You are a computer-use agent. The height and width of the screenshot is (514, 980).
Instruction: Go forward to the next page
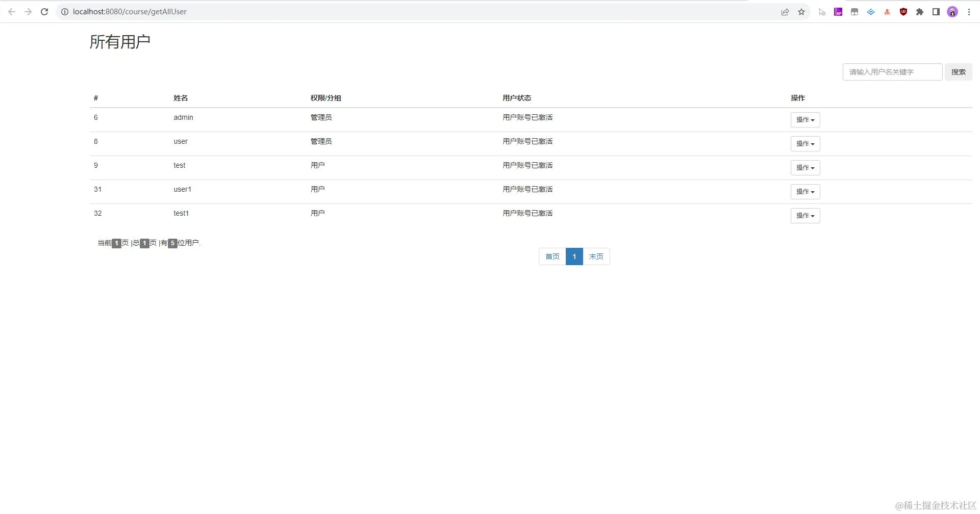click(28, 12)
